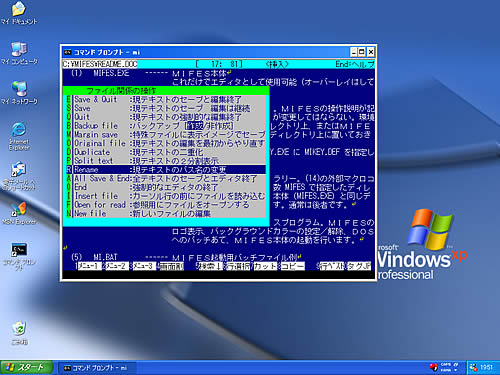Viewport: 500px width, 375px height.
Task: Choose the Split text menu entry
Action: click(166, 161)
